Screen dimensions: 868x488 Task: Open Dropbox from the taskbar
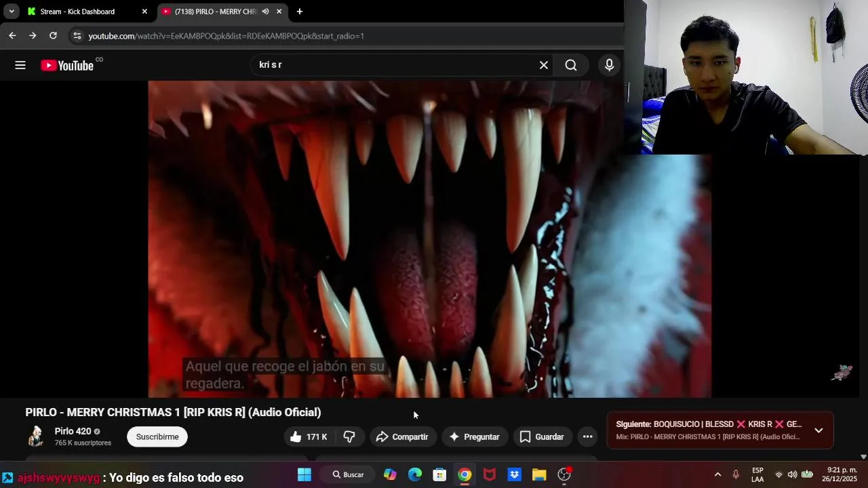(514, 474)
